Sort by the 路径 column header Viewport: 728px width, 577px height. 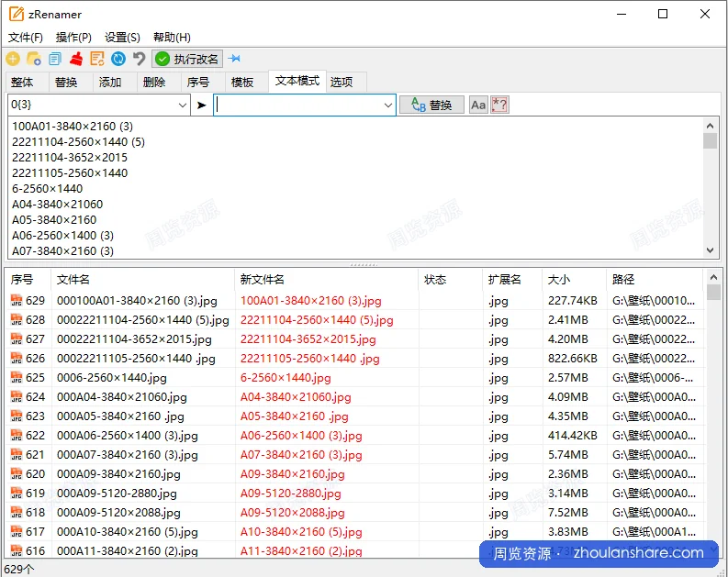pos(655,280)
